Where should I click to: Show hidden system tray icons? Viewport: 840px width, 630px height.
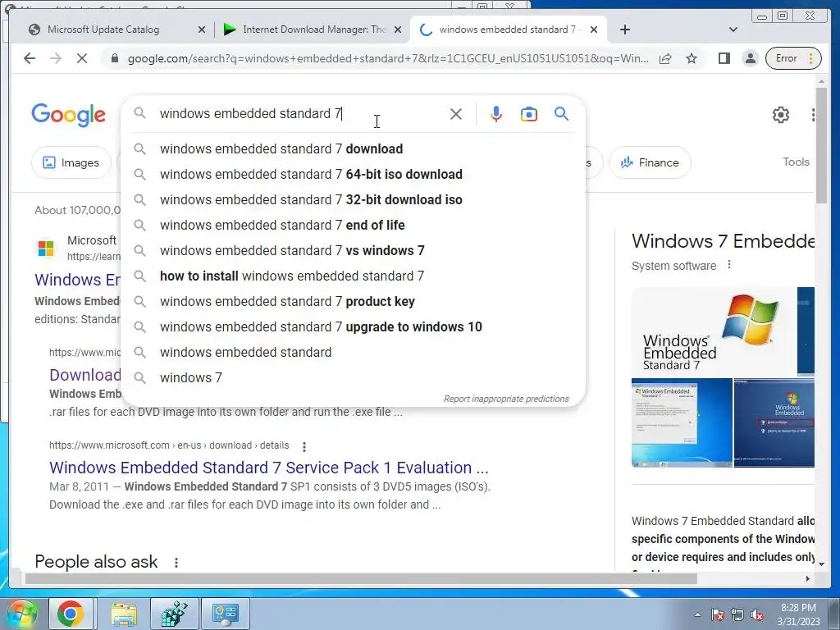coord(697,614)
